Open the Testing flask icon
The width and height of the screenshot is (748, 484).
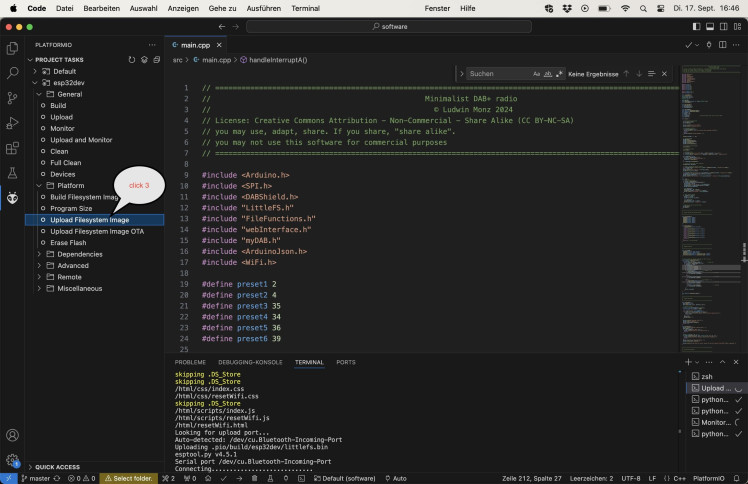12,173
